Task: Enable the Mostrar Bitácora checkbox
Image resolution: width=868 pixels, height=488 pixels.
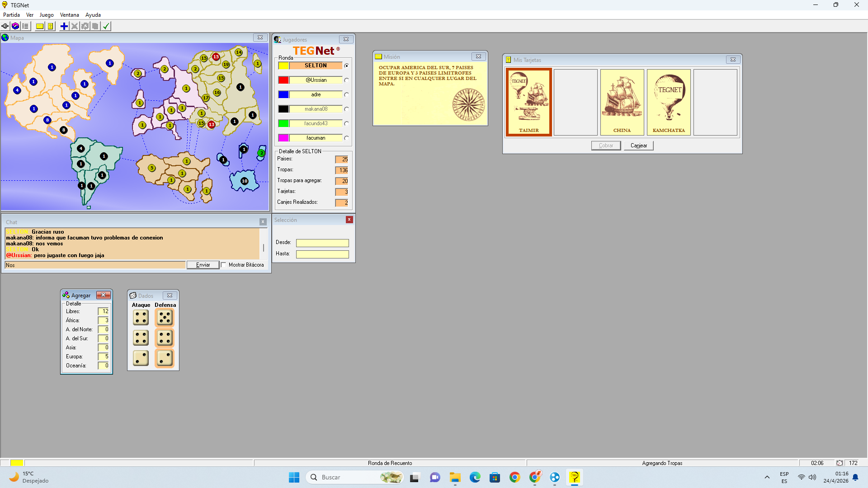Action: 224,265
